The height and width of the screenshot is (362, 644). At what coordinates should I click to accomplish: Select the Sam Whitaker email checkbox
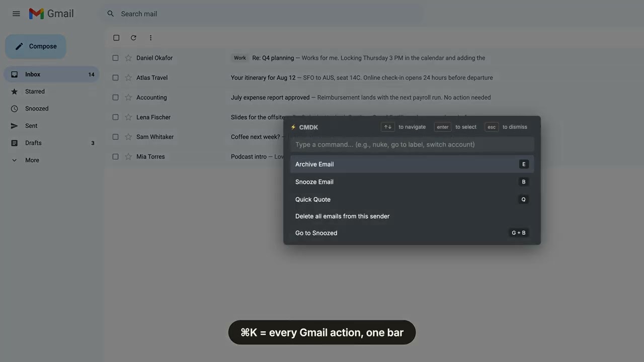115,137
